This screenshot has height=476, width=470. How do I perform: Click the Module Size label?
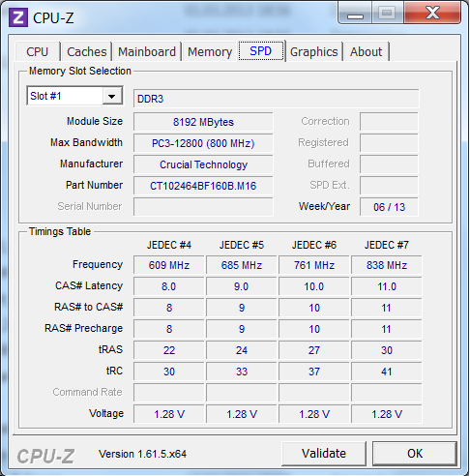point(95,121)
